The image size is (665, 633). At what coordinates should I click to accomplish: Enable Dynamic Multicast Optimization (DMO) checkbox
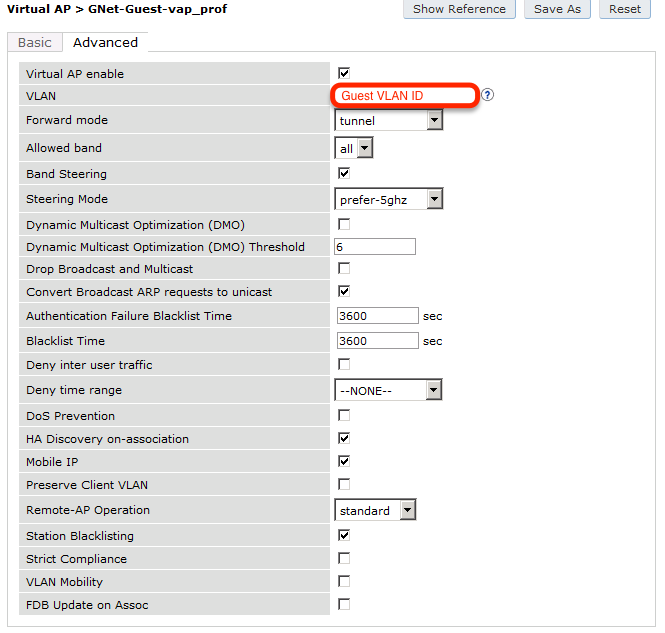coord(344,224)
